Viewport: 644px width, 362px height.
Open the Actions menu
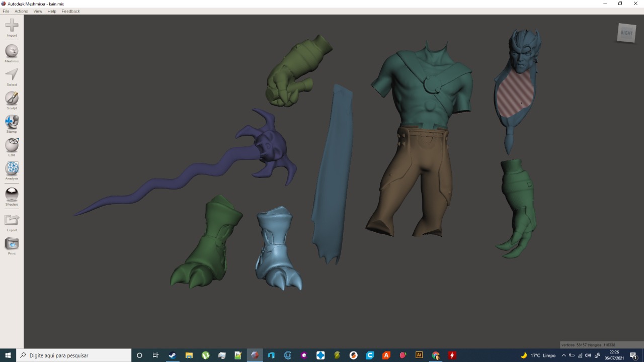tap(21, 11)
